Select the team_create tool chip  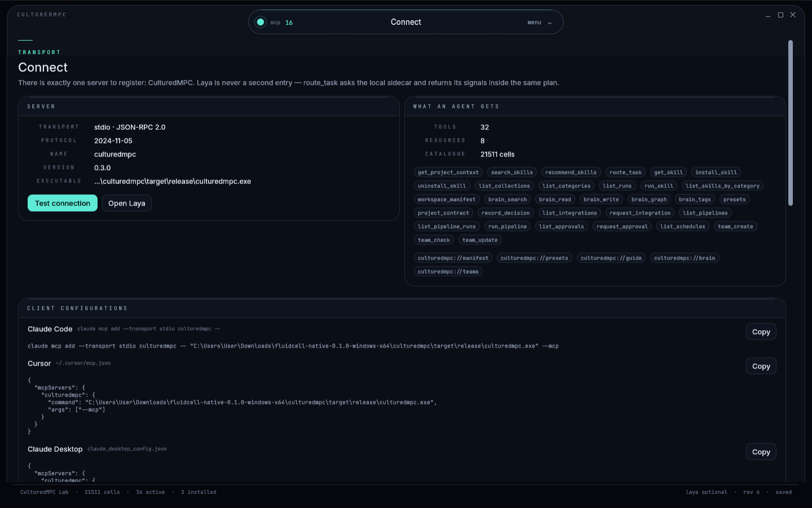pos(735,226)
